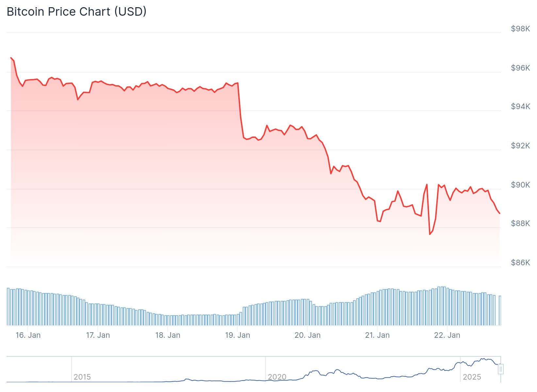
Task: Click the $86K price axis label
Action: pos(520,263)
